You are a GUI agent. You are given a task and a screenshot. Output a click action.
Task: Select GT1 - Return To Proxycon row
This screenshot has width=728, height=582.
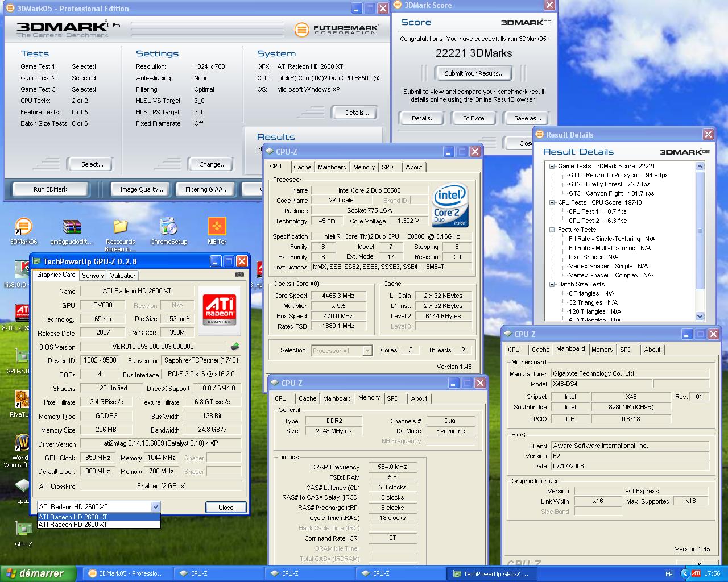click(x=618, y=175)
